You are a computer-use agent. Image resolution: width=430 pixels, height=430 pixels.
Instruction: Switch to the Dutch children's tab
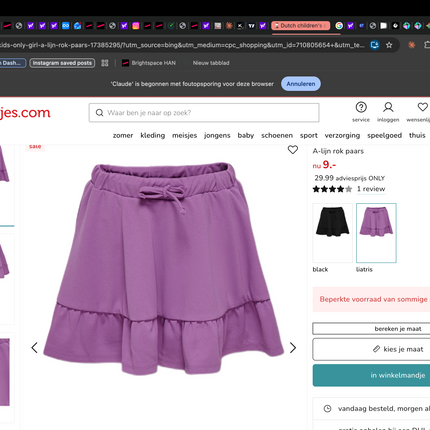[301, 26]
